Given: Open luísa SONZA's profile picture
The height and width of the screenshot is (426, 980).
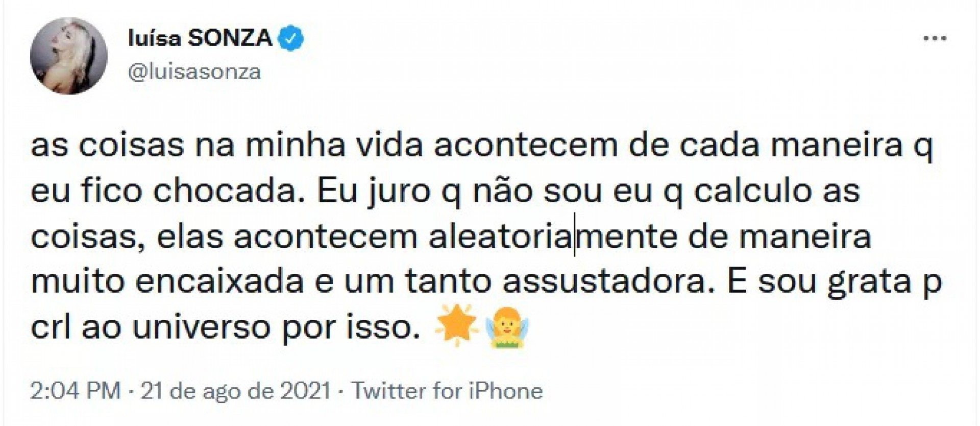Looking at the screenshot, I should click(69, 56).
